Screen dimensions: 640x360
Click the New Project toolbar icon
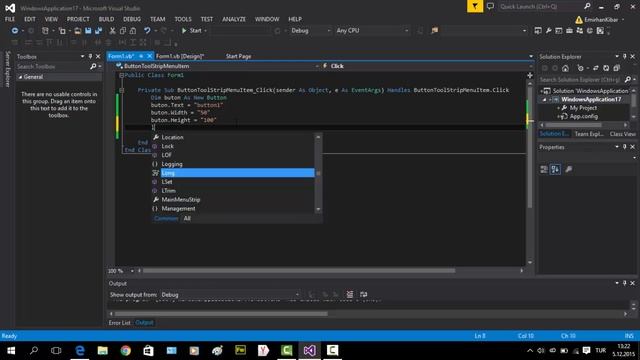click(x=45, y=31)
